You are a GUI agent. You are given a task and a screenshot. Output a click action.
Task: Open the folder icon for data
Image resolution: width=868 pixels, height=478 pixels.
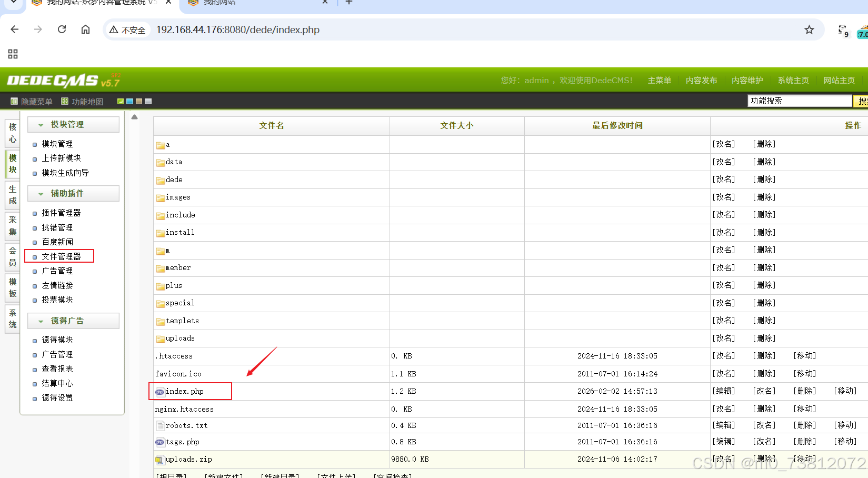click(160, 163)
